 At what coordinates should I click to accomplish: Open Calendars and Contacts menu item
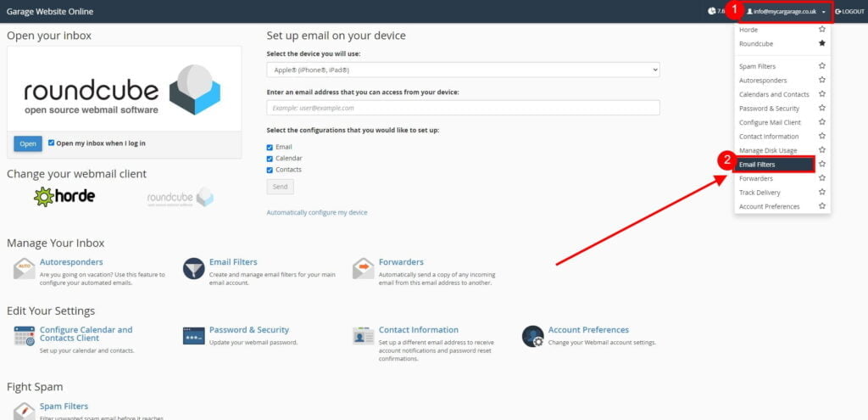pyautogui.click(x=774, y=94)
